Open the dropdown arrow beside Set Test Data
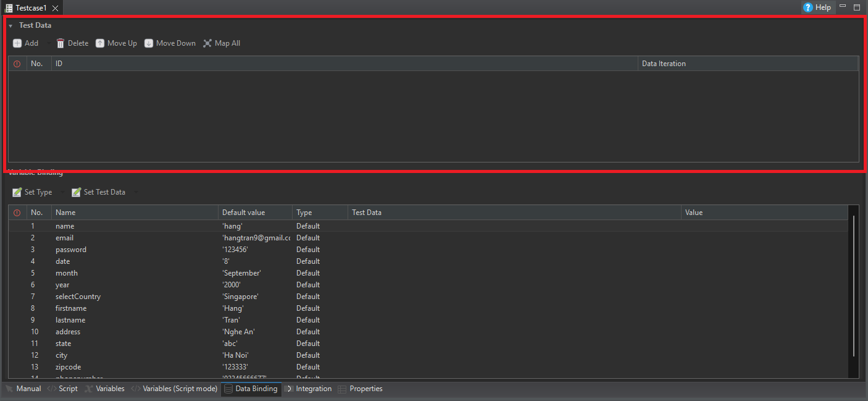This screenshot has width=868, height=401. pos(136,192)
